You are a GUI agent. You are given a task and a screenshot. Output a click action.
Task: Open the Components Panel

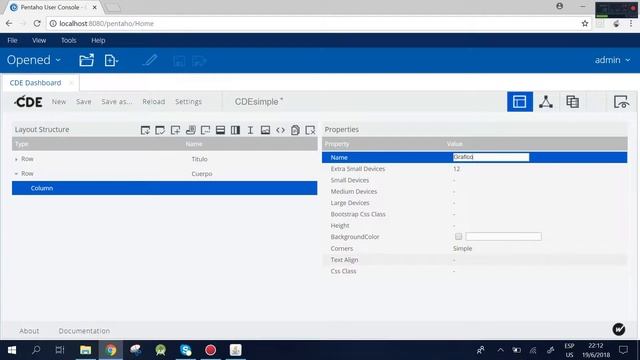coord(546,102)
